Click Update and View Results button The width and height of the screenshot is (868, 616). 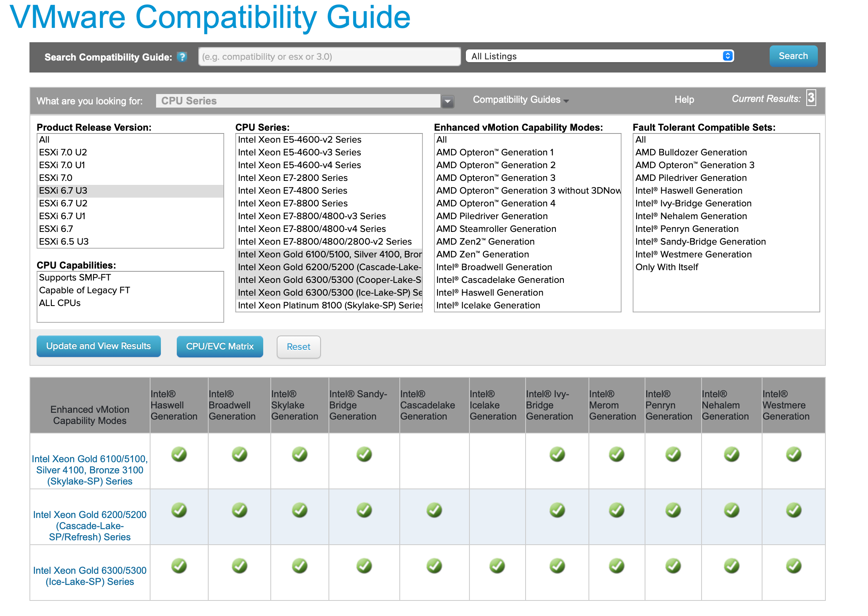[x=99, y=346]
